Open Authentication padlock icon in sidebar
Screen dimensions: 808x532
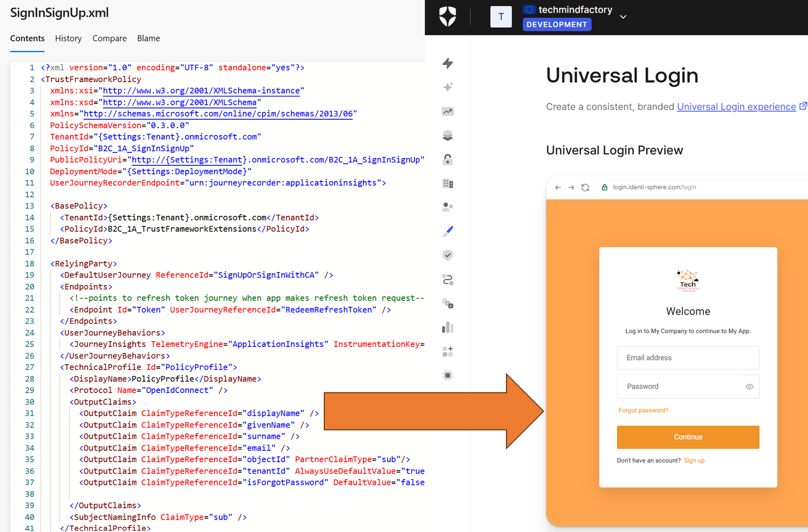(448, 159)
